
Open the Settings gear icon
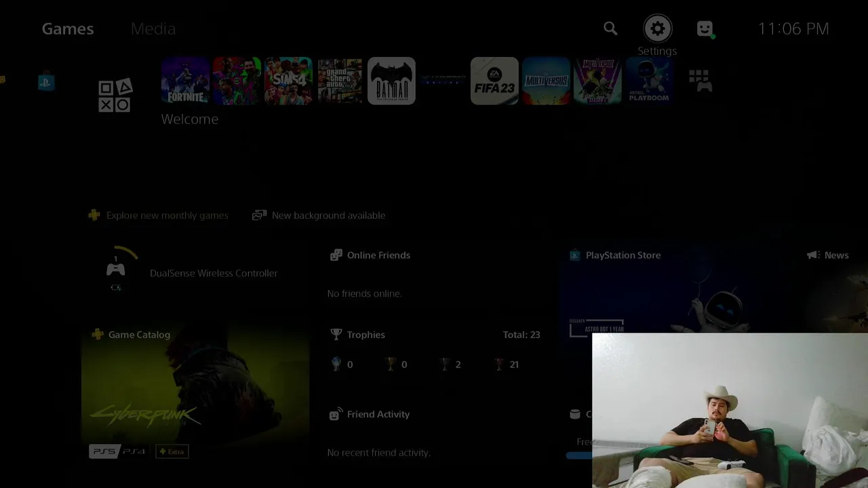pyautogui.click(x=657, y=28)
